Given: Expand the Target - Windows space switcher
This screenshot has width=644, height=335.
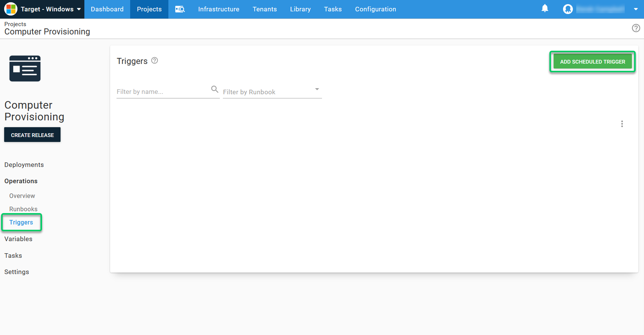Looking at the screenshot, I should click(43, 9).
